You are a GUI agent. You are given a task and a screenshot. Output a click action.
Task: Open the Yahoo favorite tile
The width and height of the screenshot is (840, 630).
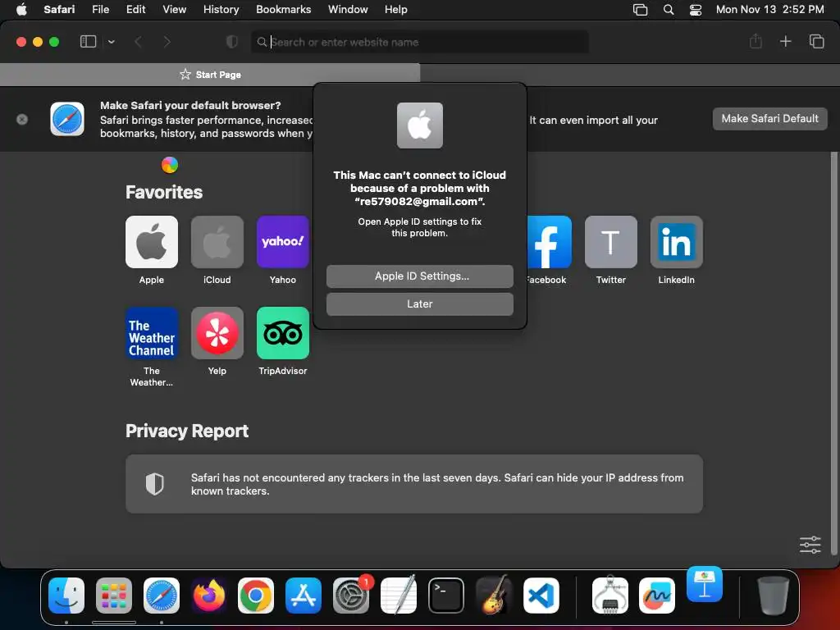283,242
